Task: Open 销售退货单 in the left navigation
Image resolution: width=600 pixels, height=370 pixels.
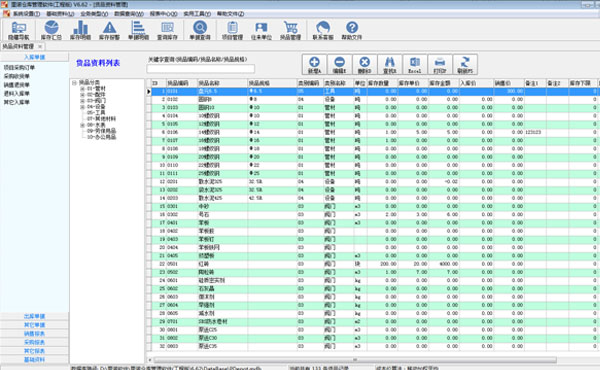Action: pos(16,85)
